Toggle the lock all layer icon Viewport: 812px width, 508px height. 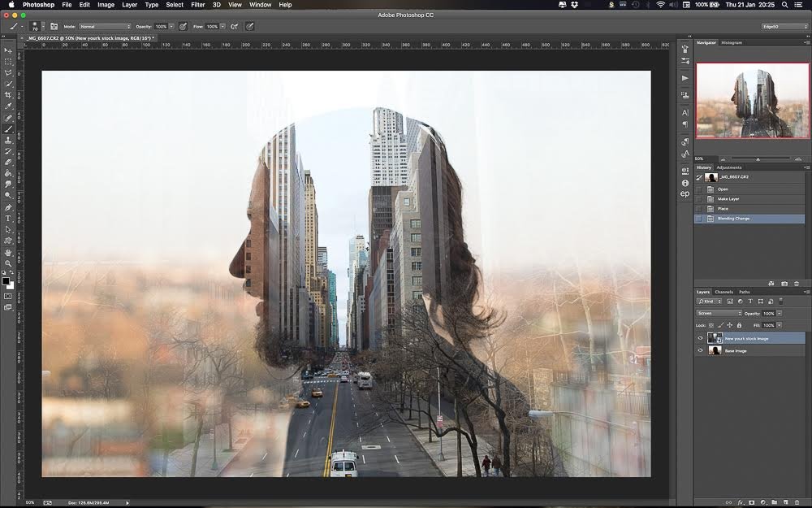click(739, 325)
